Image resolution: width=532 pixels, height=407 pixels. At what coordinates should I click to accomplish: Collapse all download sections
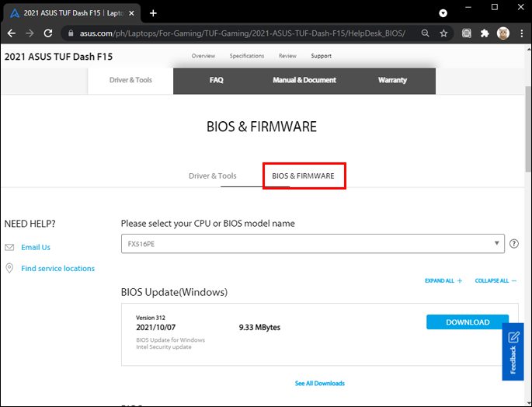click(494, 280)
